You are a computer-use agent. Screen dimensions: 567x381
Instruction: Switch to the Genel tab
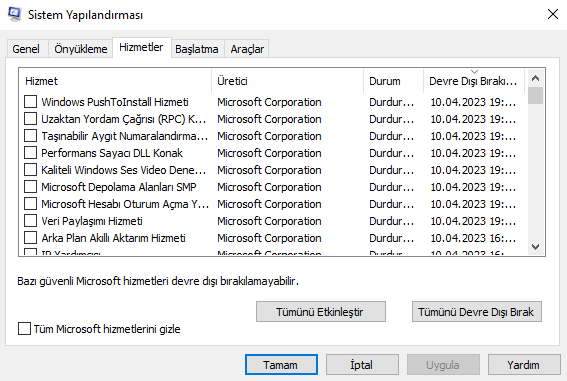pos(26,49)
